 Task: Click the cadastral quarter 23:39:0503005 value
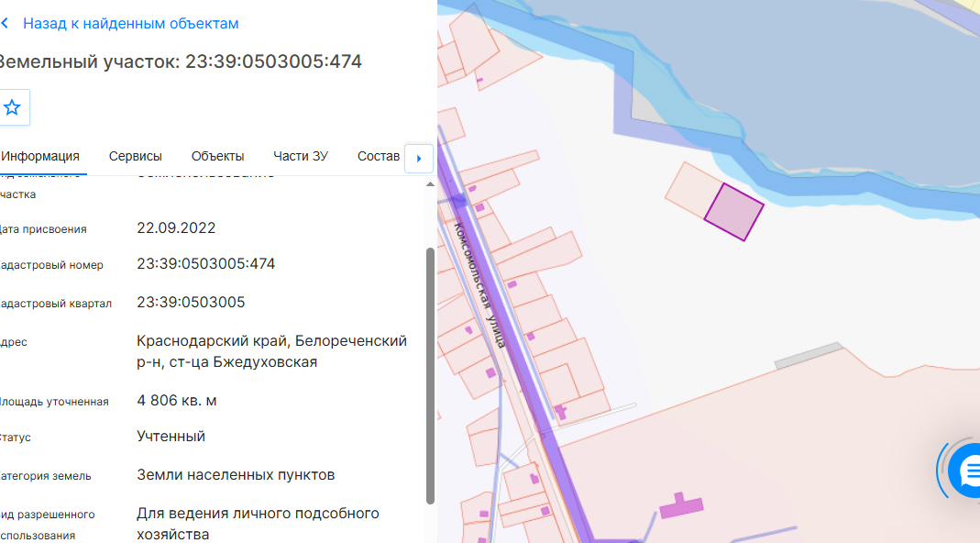pos(191,302)
